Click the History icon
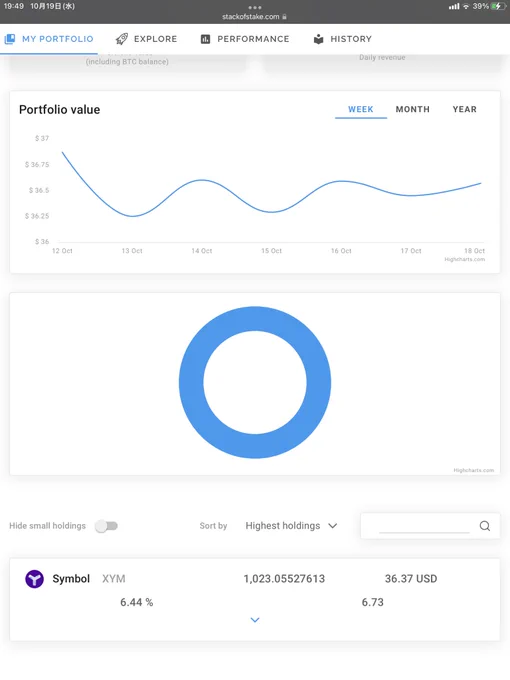Screen dimensions: 510x680 (319, 39)
